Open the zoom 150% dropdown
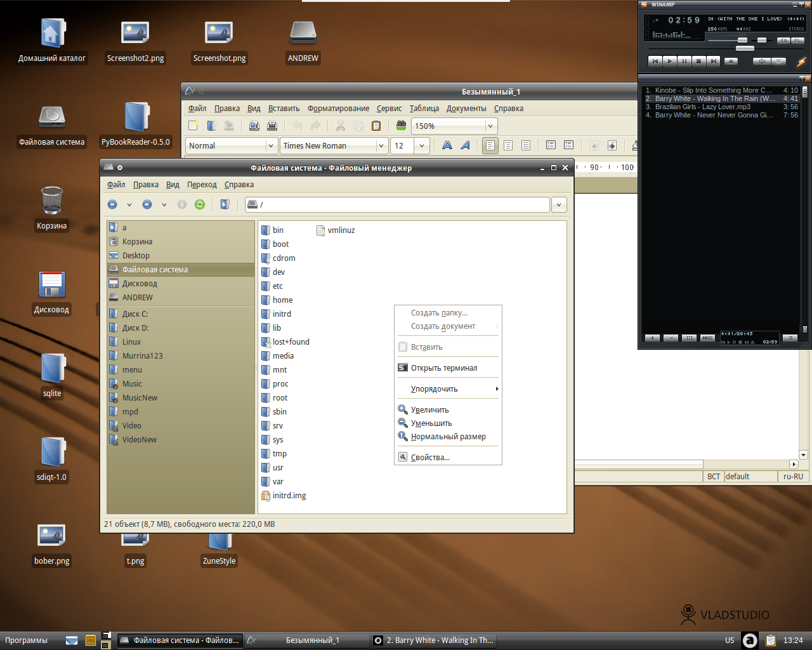 pos(490,126)
